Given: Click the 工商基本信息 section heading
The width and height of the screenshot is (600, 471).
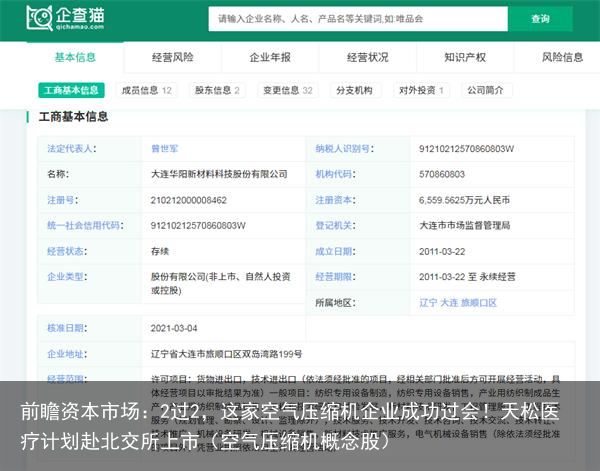Looking at the screenshot, I should 73,116.
